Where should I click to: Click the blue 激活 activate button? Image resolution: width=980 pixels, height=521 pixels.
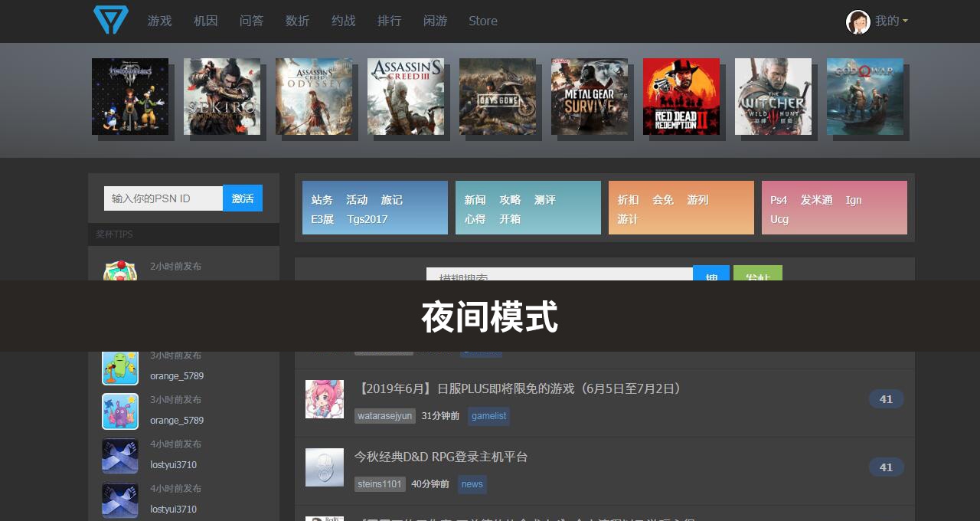(243, 198)
